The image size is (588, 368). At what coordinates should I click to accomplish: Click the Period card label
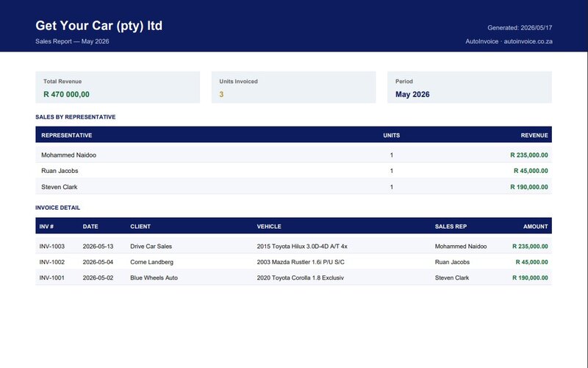tap(404, 82)
